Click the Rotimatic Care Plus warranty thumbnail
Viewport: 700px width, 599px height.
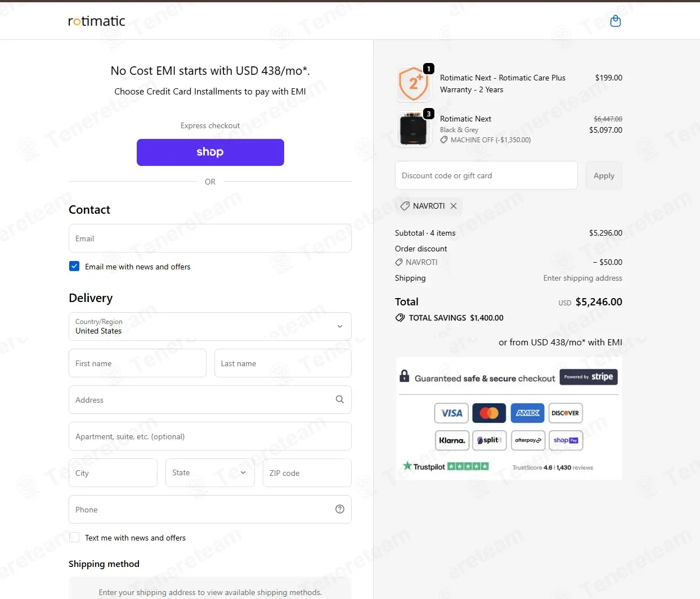pyautogui.click(x=414, y=84)
